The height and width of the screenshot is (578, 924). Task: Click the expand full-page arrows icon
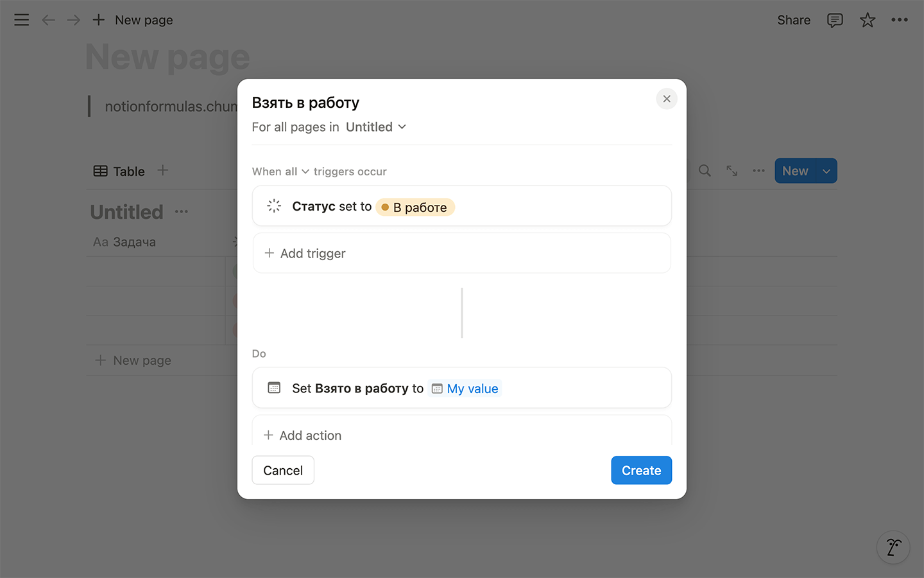(x=732, y=171)
